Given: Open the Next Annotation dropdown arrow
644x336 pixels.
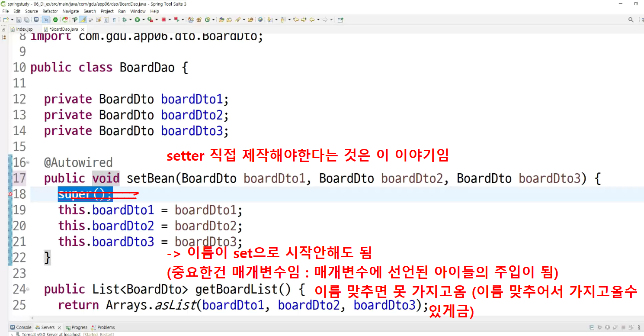Looking at the screenshot, I should (x=276, y=19).
